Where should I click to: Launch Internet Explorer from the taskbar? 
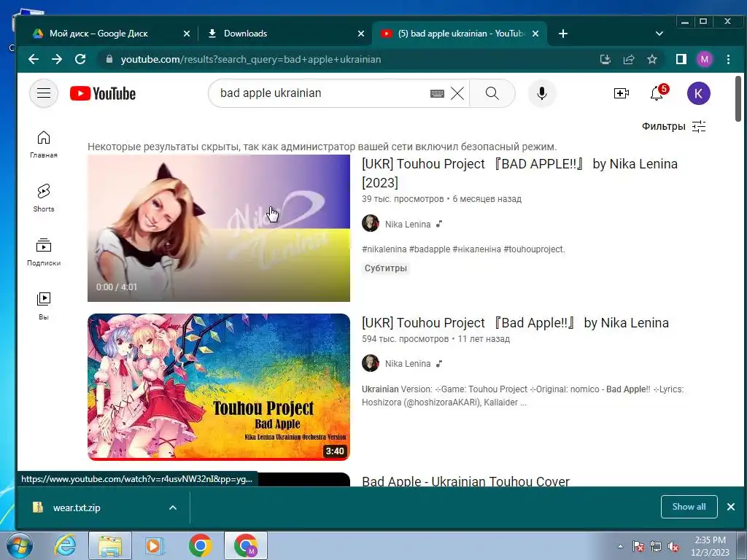click(x=65, y=545)
